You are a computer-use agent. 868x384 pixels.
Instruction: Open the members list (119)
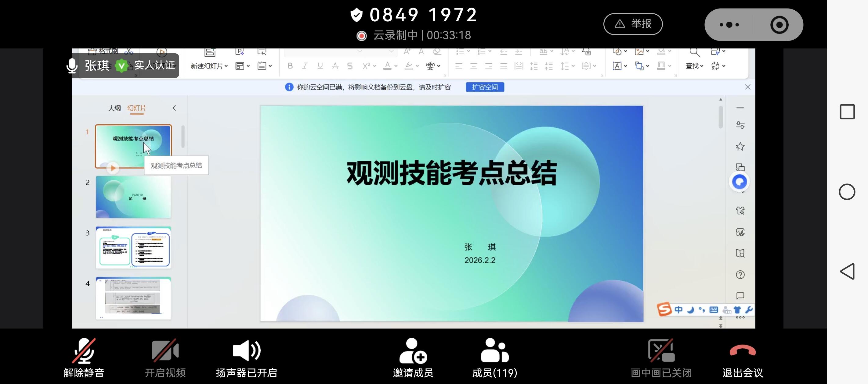(494, 351)
